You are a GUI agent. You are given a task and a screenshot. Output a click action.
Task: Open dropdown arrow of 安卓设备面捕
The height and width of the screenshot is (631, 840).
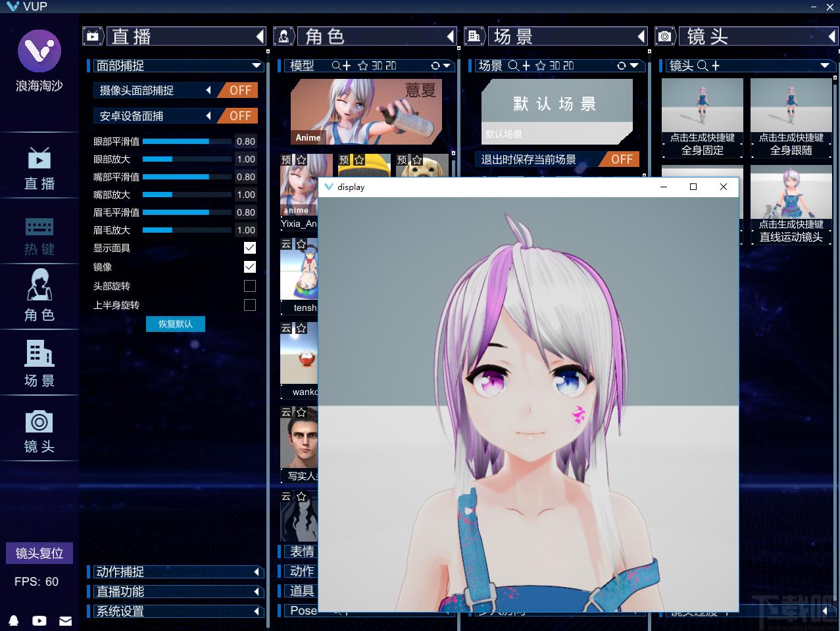(208, 116)
